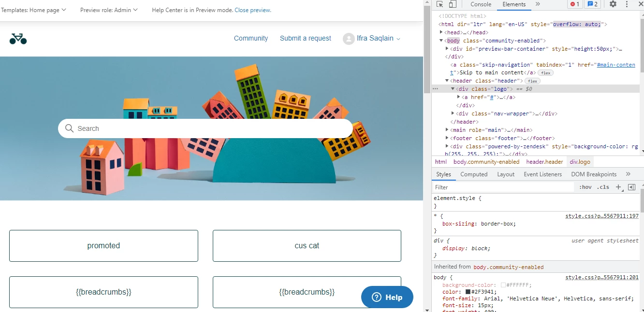Expand the footer class footer node
The image size is (644, 312).
click(447, 138)
